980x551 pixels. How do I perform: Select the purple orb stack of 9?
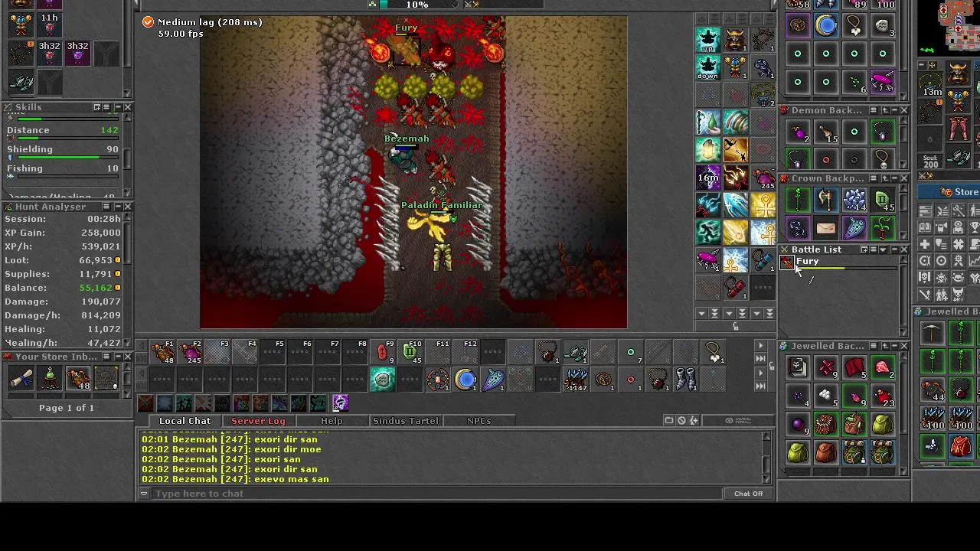coord(797,425)
